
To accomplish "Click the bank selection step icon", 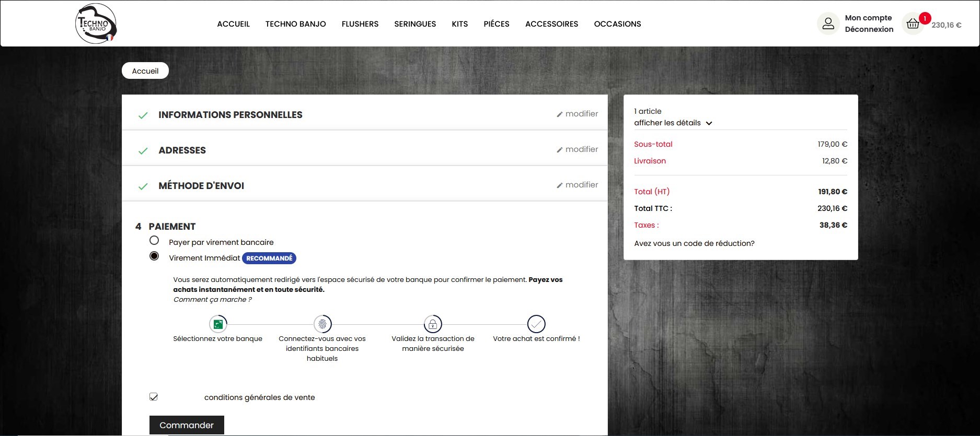I will pyautogui.click(x=218, y=324).
